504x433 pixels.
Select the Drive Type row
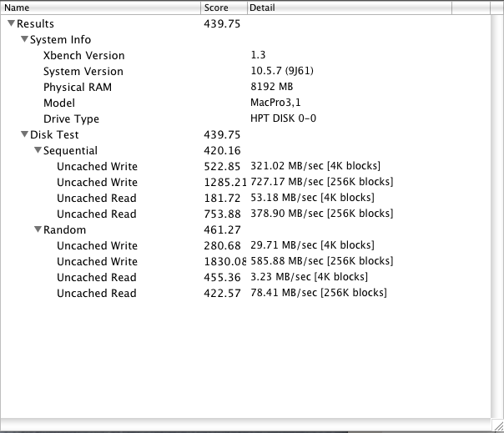coord(245,118)
